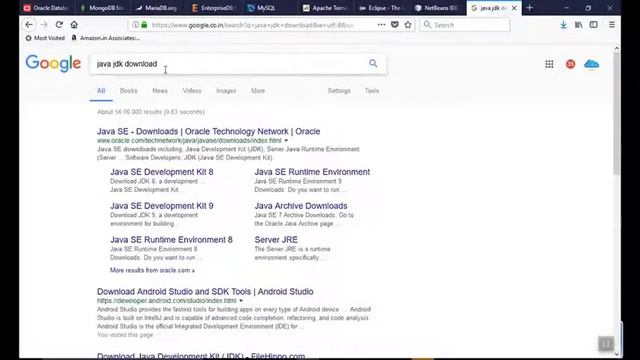Viewport: 640px width, 360px height.
Task: Open Download Java Development Kit FileHippo result
Action: click(x=201, y=356)
